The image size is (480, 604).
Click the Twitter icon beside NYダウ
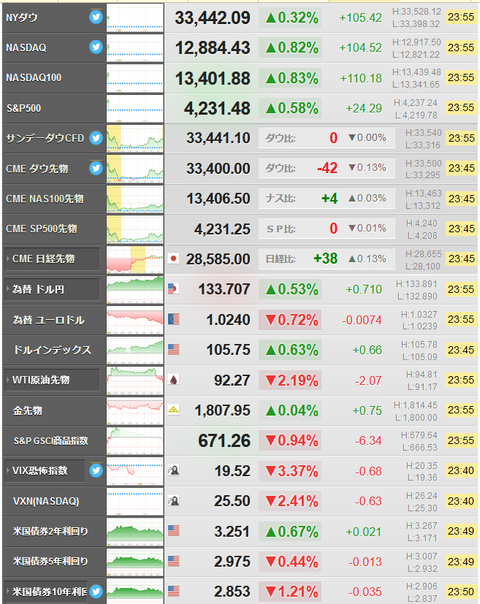(96, 17)
